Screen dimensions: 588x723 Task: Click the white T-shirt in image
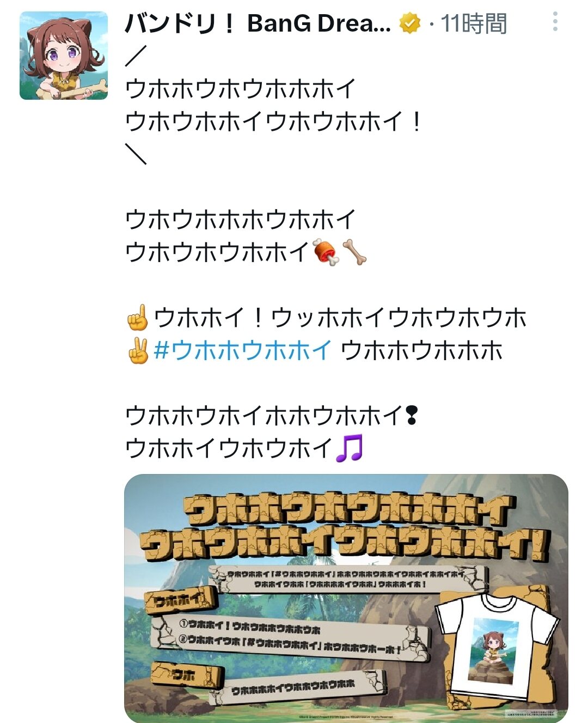[497, 646]
